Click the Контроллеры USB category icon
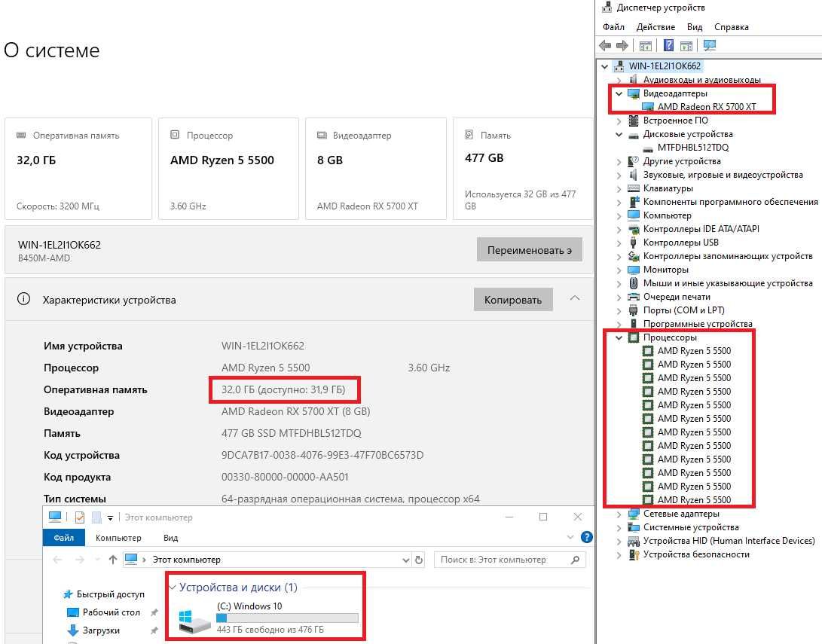Viewport: 822px width, 644px height. coord(634,243)
